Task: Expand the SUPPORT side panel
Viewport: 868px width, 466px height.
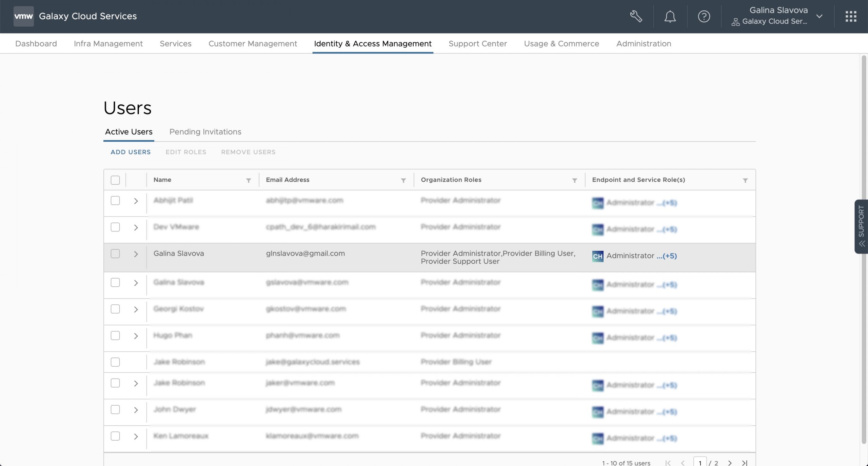Action: pyautogui.click(x=861, y=226)
